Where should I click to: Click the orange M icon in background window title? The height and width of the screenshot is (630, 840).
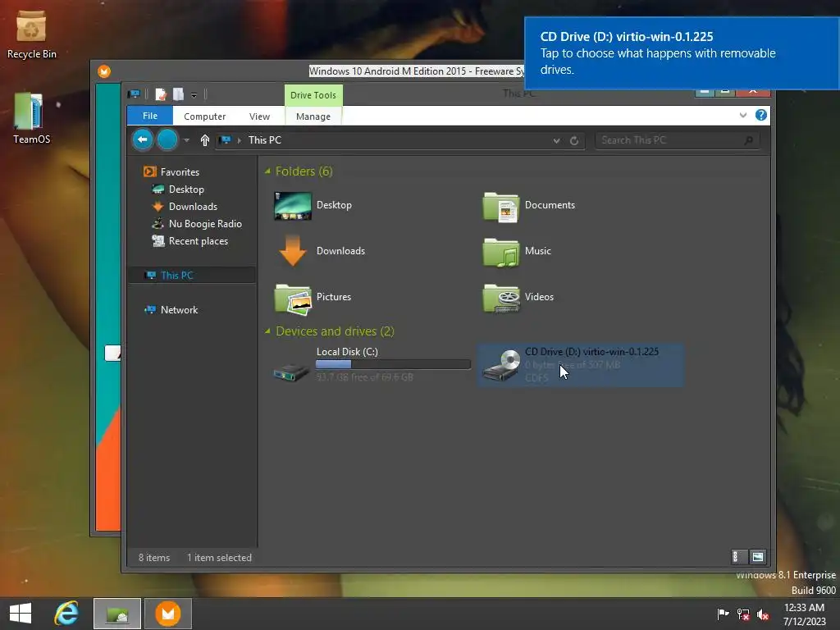point(104,71)
